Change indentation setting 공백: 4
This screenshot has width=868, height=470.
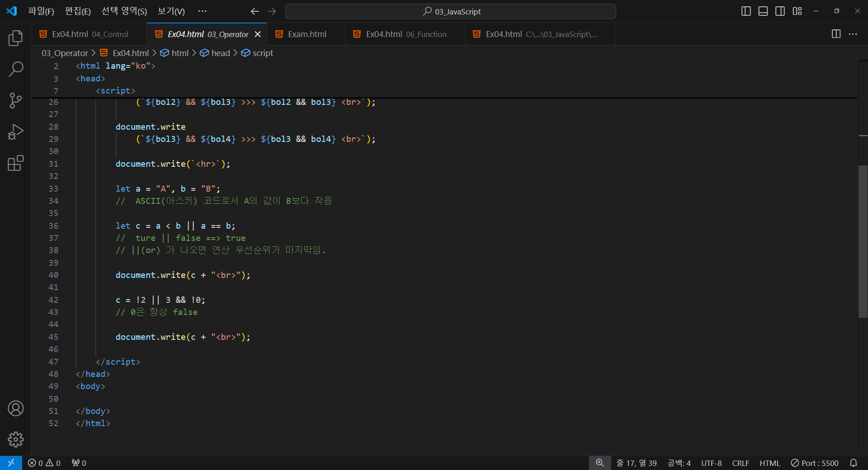point(679,463)
